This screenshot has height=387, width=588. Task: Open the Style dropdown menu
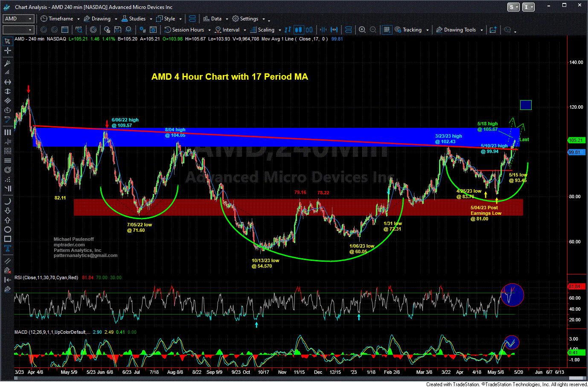[x=169, y=19]
